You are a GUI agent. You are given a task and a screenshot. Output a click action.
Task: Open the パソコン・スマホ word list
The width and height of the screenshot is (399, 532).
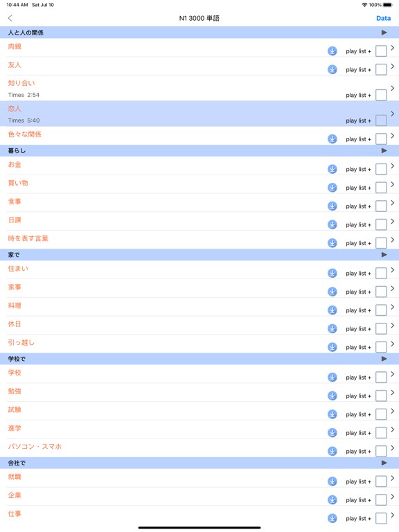[35, 447]
